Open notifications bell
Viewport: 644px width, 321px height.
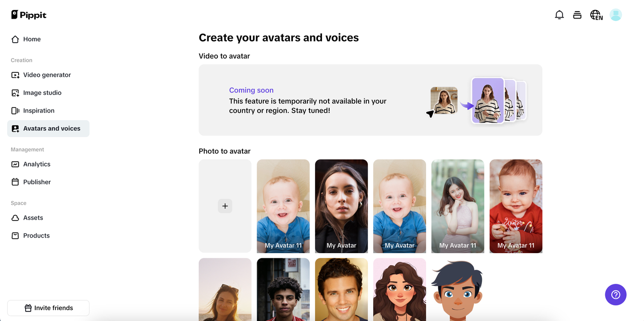pyautogui.click(x=559, y=15)
